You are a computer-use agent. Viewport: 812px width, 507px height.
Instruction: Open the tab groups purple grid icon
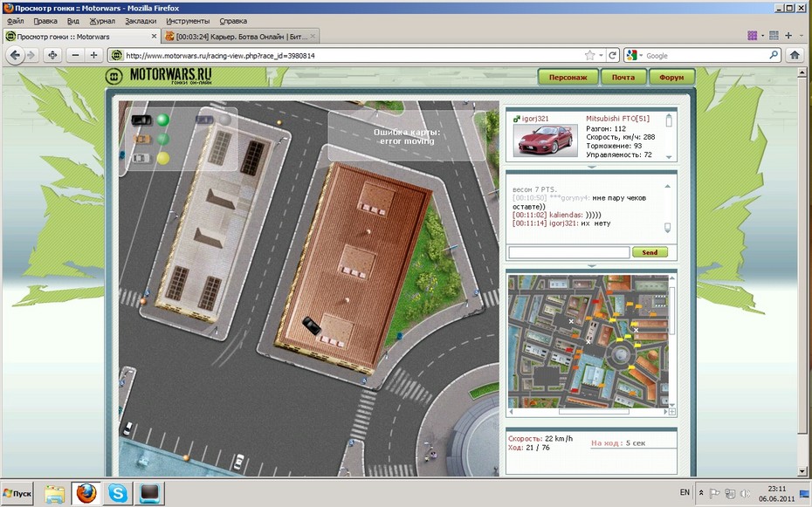[753, 35]
